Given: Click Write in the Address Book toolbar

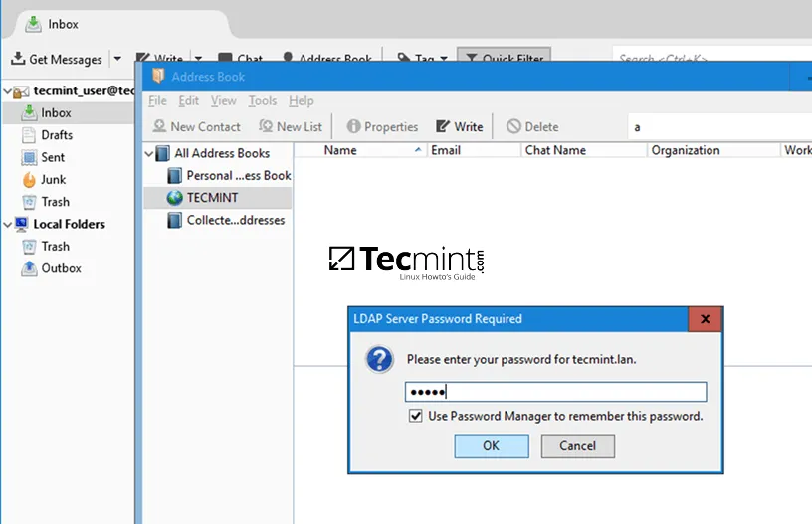Looking at the screenshot, I should point(460,126).
